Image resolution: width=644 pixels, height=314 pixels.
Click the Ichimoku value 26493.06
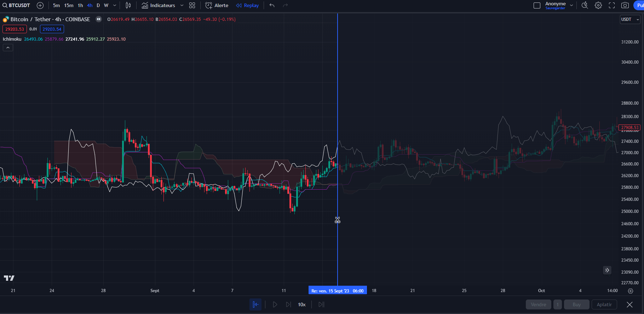click(x=33, y=39)
